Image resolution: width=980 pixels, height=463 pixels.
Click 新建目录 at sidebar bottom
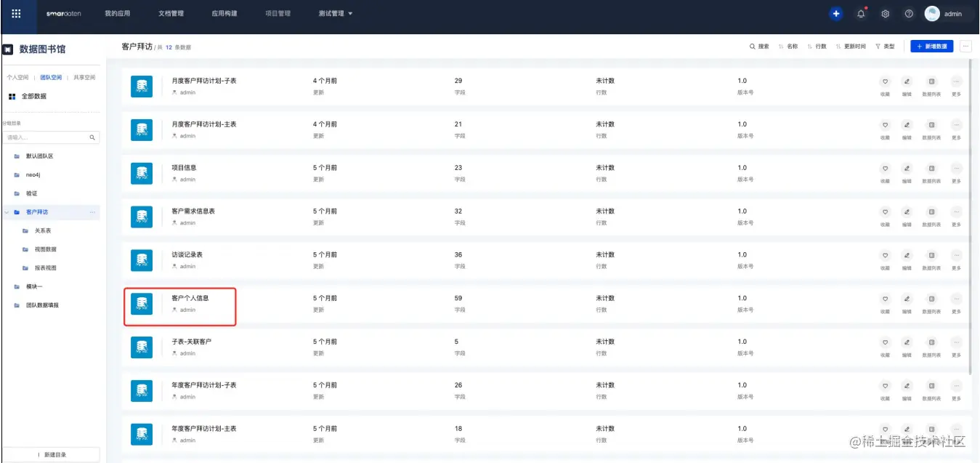point(52,454)
